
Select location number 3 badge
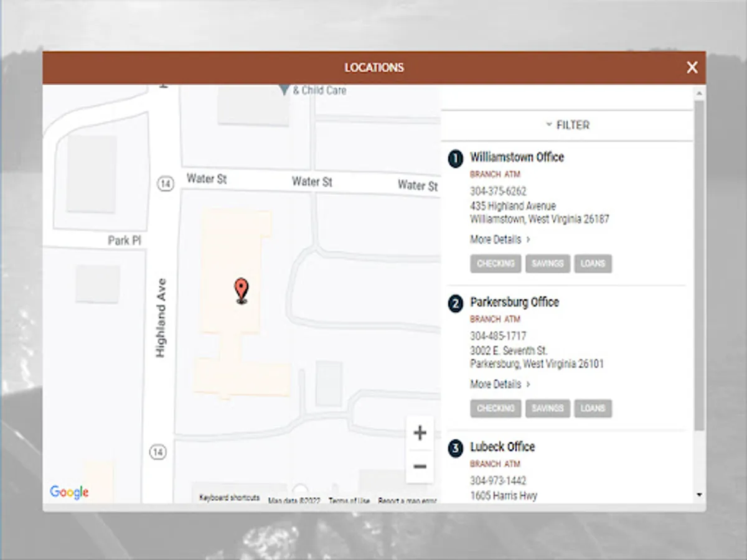pyautogui.click(x=456, y=449)
